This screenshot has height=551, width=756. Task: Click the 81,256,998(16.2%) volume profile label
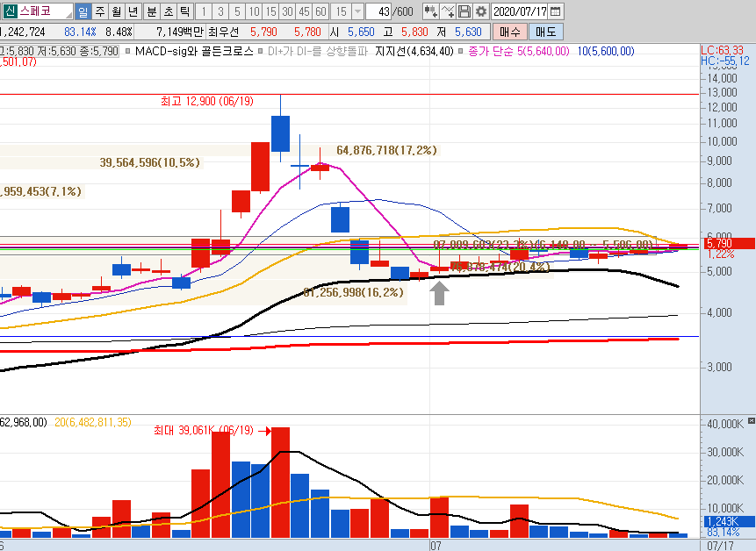coord(353,292)
